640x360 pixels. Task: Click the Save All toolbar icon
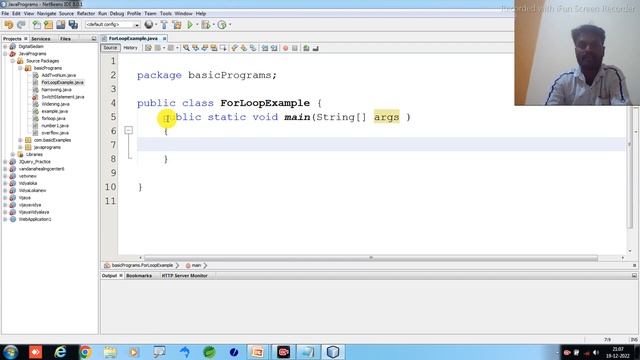point(73,25)
